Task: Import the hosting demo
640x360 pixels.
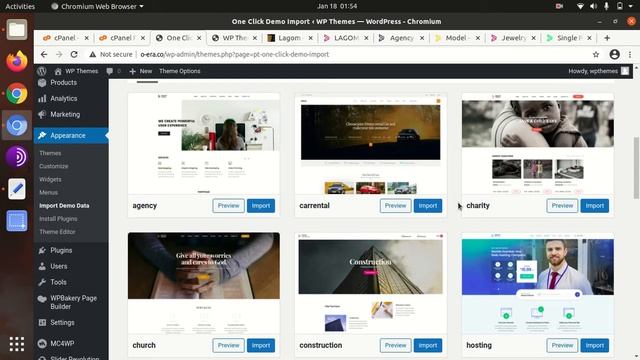Action: click(595, 345)
